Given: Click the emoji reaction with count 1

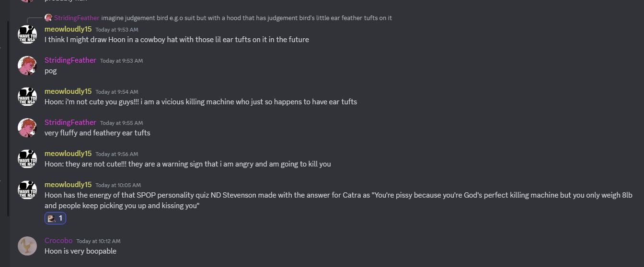Looking at the screenshot, I should (55, 218).
